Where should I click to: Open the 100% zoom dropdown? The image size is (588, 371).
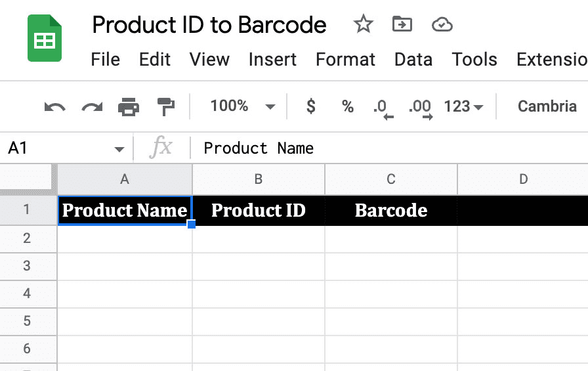[x=241, y=106]
